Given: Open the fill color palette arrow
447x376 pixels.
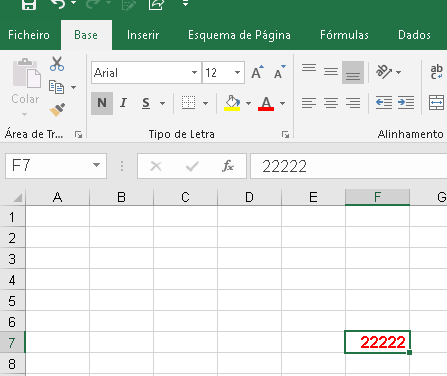Looking at the screenshot, I should coord(248,103).
